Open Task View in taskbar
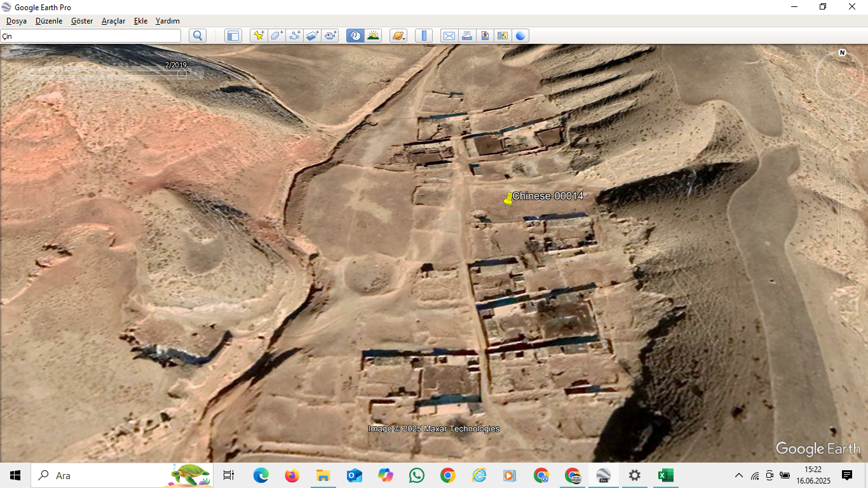Screen dimensions: 868x488 (229, 475)
